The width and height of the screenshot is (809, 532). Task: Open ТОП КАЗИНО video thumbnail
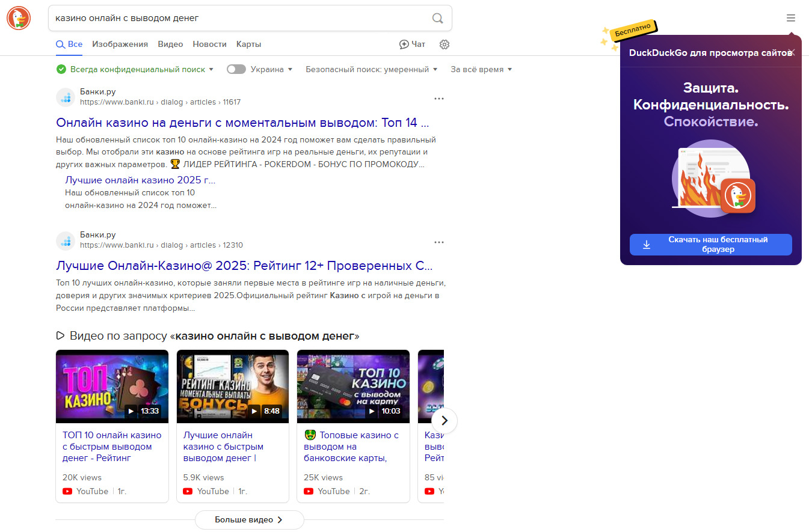pos(112,387)
